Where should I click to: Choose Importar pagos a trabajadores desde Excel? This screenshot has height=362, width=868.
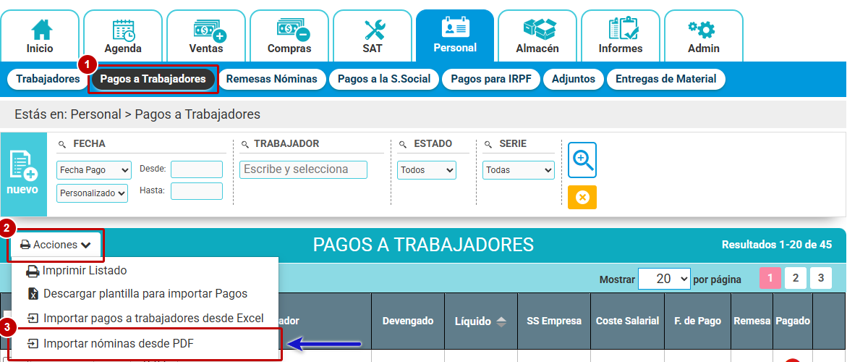(x=145, y=318)
